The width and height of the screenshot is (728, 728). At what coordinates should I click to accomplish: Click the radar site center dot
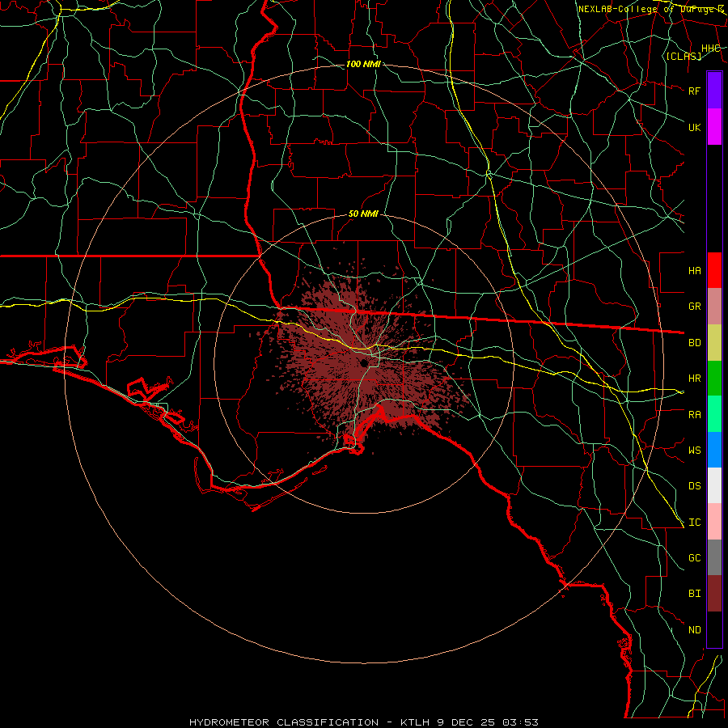[x=364, y=363]
